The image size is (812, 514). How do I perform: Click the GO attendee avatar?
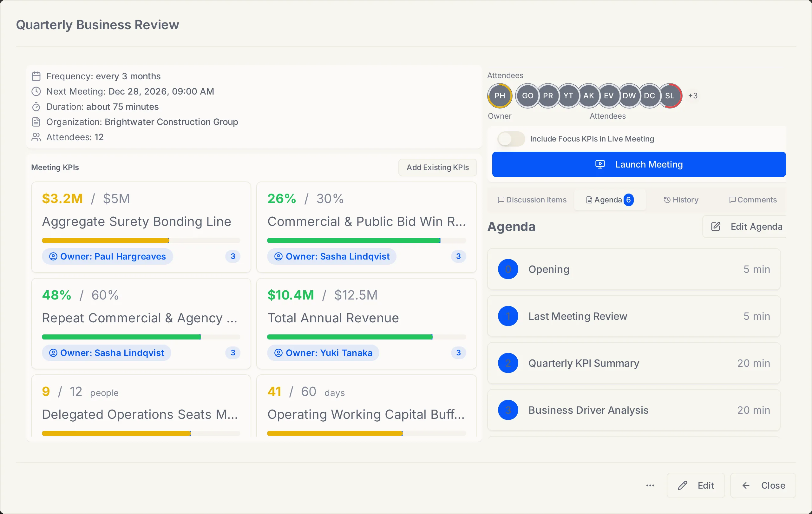(527, 96)
